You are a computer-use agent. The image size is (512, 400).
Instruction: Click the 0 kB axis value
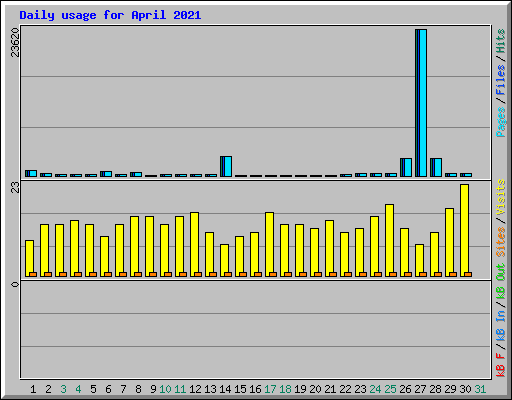pos(15,284)
